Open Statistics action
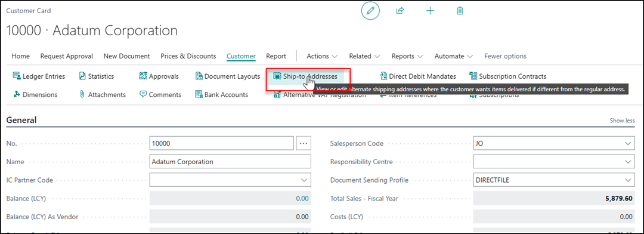The image size is (644, 234). (97, 76)
